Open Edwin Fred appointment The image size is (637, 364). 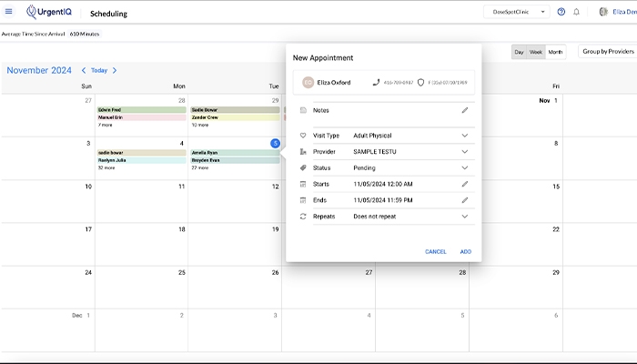point(142,110)
